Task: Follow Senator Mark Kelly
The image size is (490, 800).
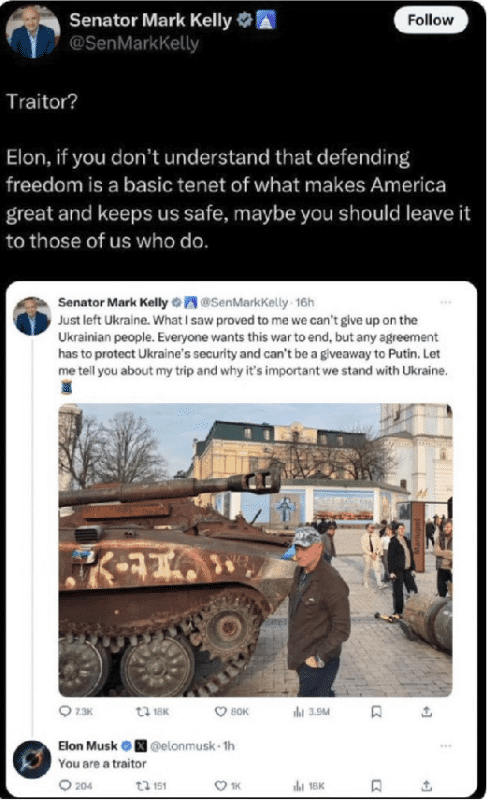Action: point(431,20)
